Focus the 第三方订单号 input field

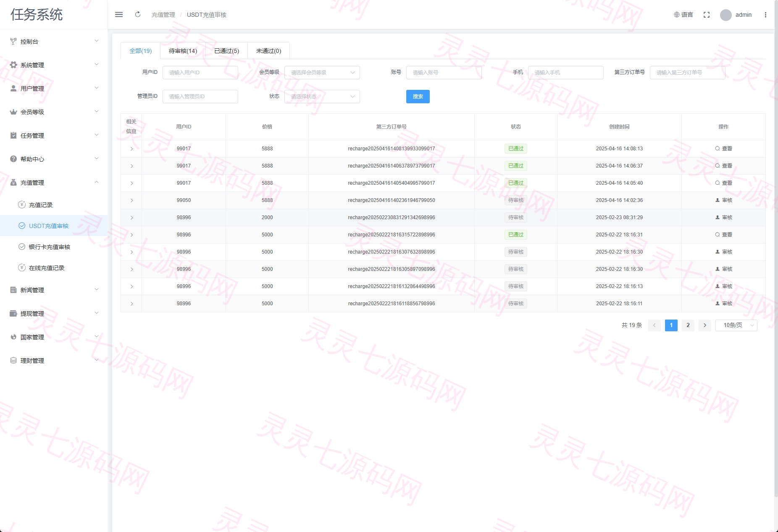[688, 73]
